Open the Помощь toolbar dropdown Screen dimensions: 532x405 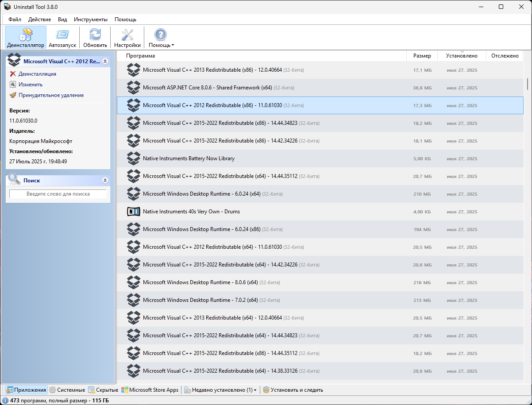tap(161, 37)
